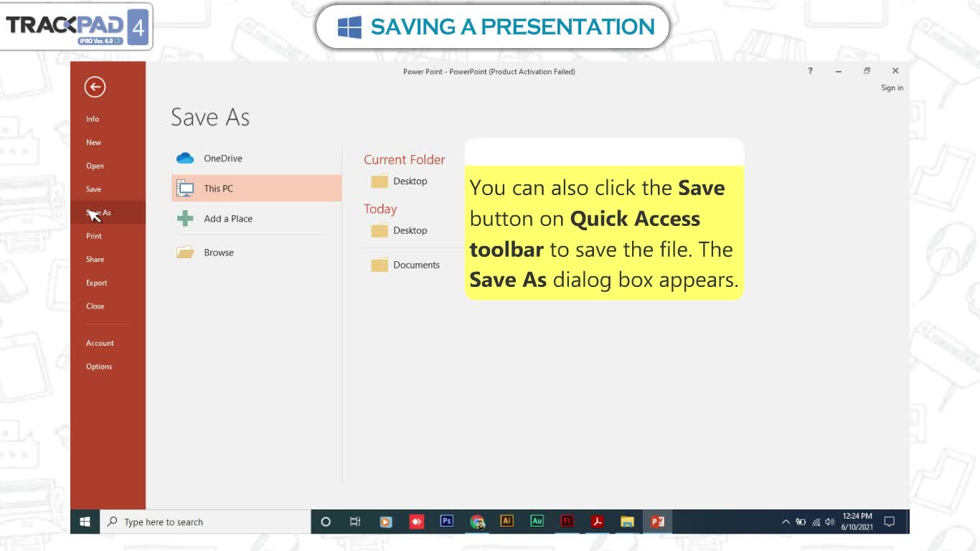The image size is (980, 551).
Task: Open the Print page
Action: 94,236
